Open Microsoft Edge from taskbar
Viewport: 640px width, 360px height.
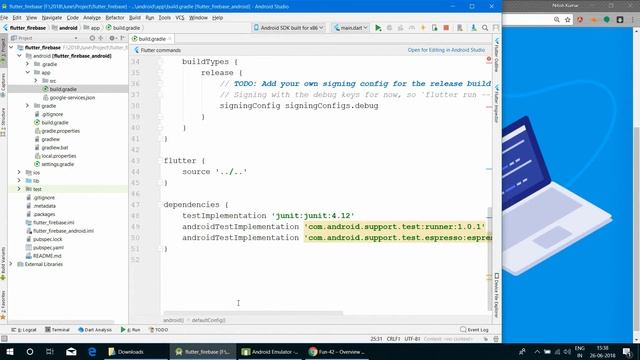[x=92, y=351]
